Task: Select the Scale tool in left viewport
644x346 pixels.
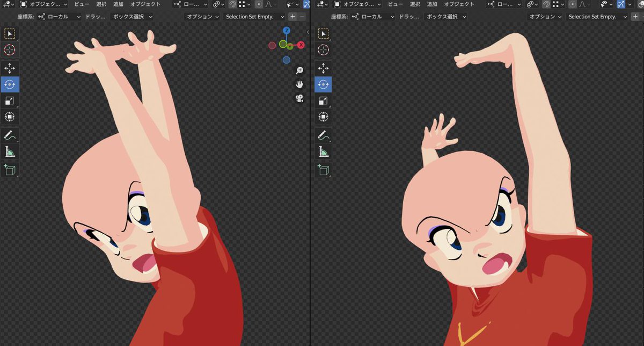Action: 10,100
